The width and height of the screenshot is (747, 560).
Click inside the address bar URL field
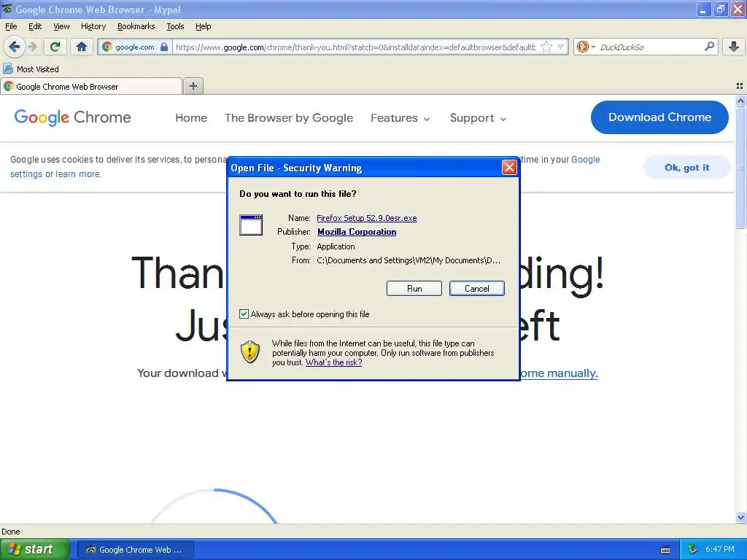tap(355, 47)
